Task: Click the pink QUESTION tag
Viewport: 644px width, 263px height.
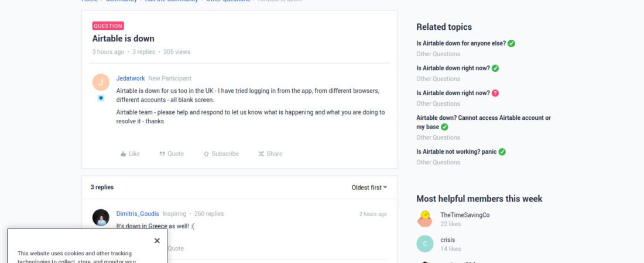Action: click(x=108, y=26)
